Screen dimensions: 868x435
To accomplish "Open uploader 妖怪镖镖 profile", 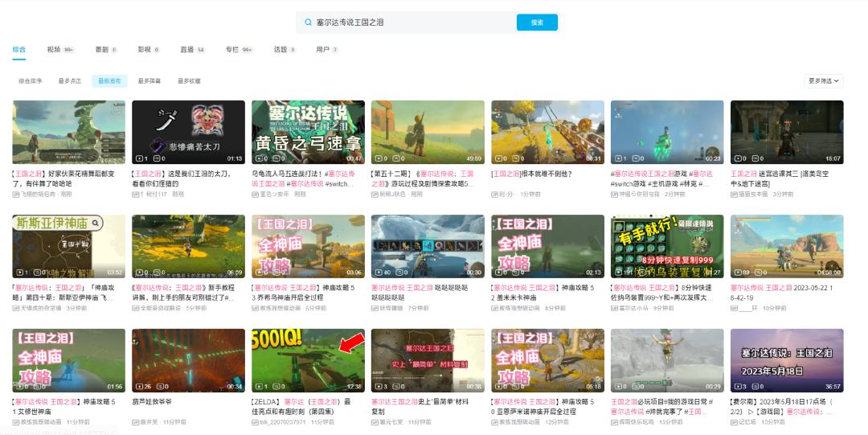I will pos(391,308).
